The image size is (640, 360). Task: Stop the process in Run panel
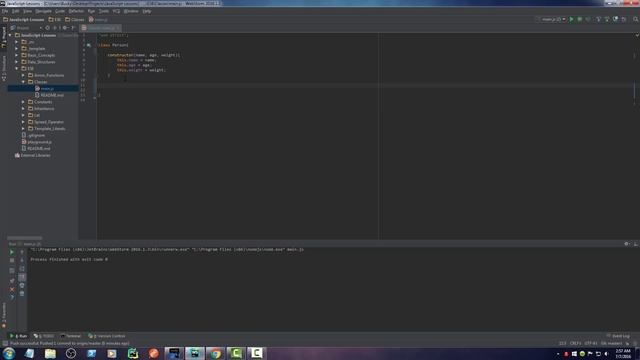(12, 260)
